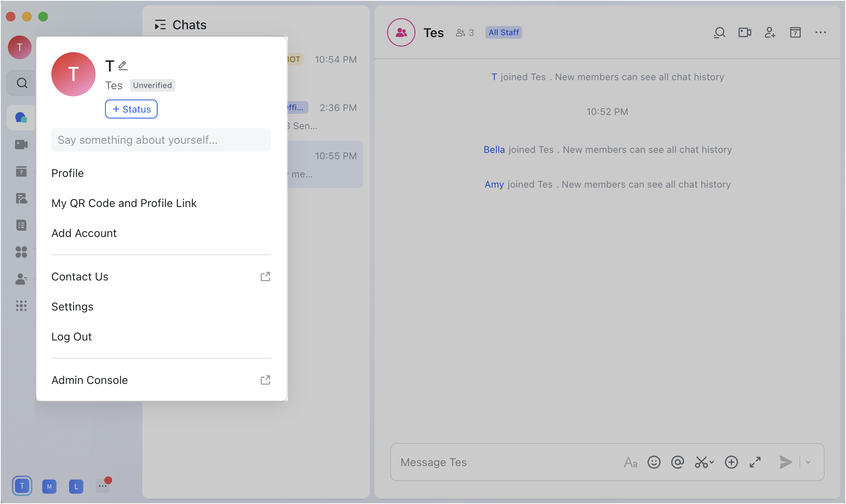Open the Contacts sidebar icon

coord(22,279)
